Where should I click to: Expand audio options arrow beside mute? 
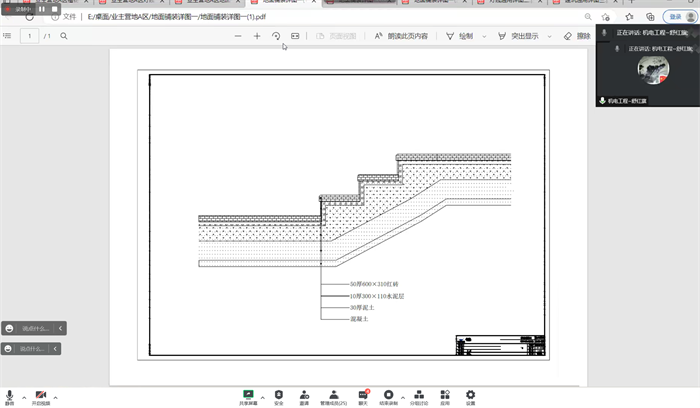point(23,396)
